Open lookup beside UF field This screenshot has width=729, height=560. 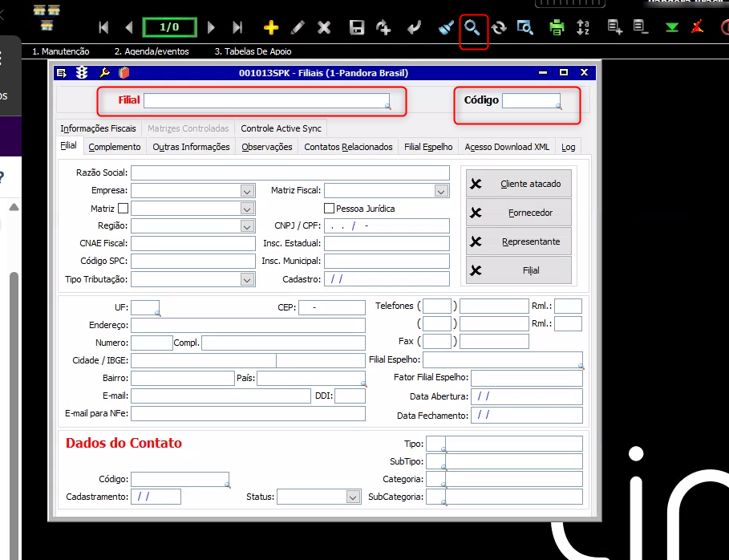pyautogui.click(x=158, y=314)
